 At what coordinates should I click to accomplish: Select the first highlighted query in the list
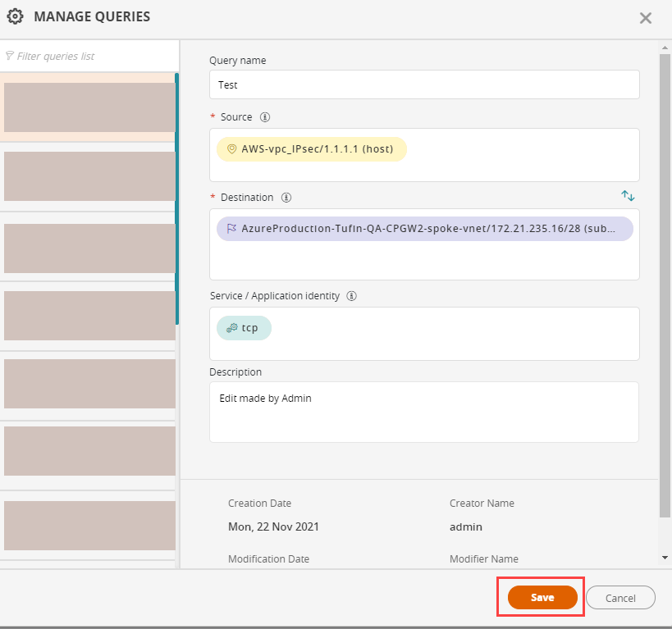pyautogui.click(x=89, y=107)
